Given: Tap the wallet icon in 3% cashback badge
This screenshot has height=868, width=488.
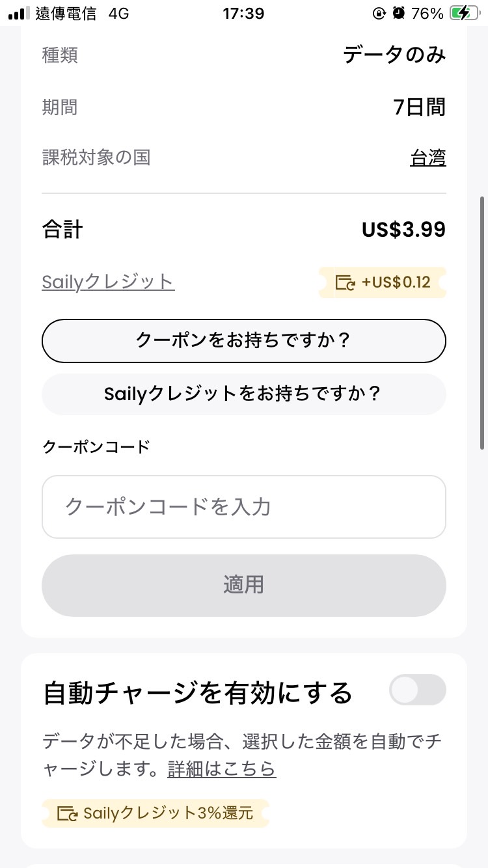Looking at the screenshot, I should [68, 813].
